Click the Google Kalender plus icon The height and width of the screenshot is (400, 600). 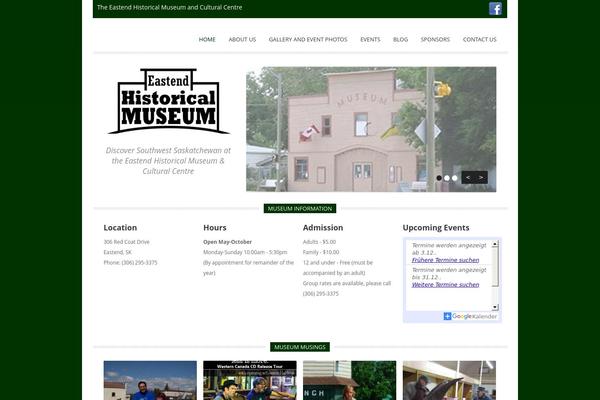pos(447,316)
